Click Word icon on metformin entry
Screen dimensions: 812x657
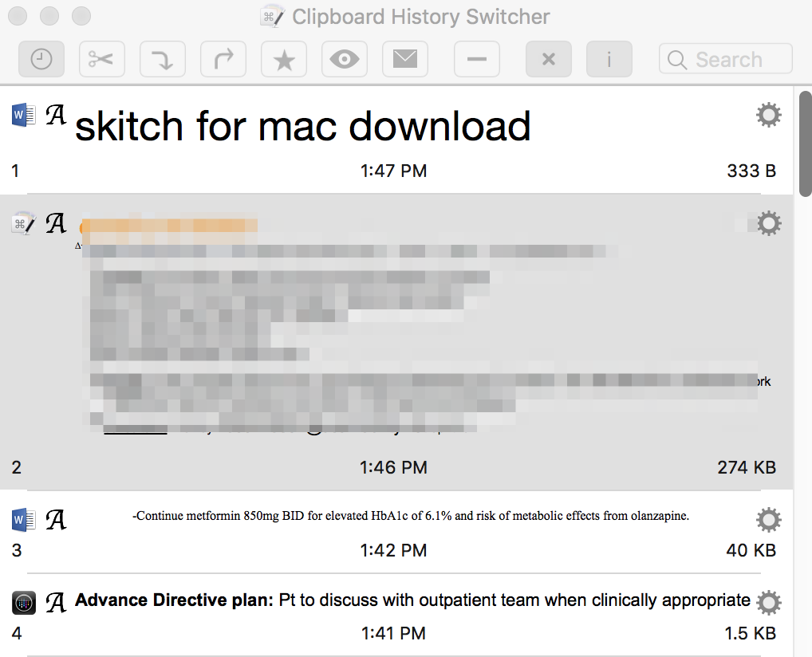(23, 520)
